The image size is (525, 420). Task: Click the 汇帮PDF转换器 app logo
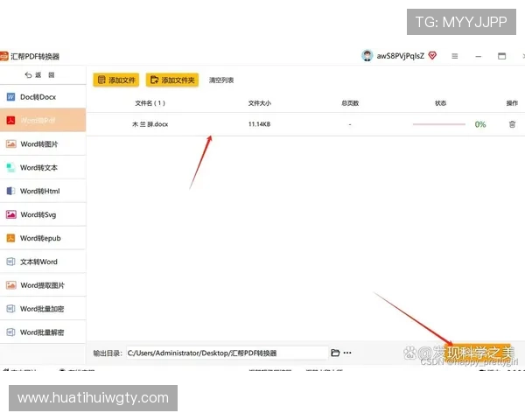(x=3, y=56)
